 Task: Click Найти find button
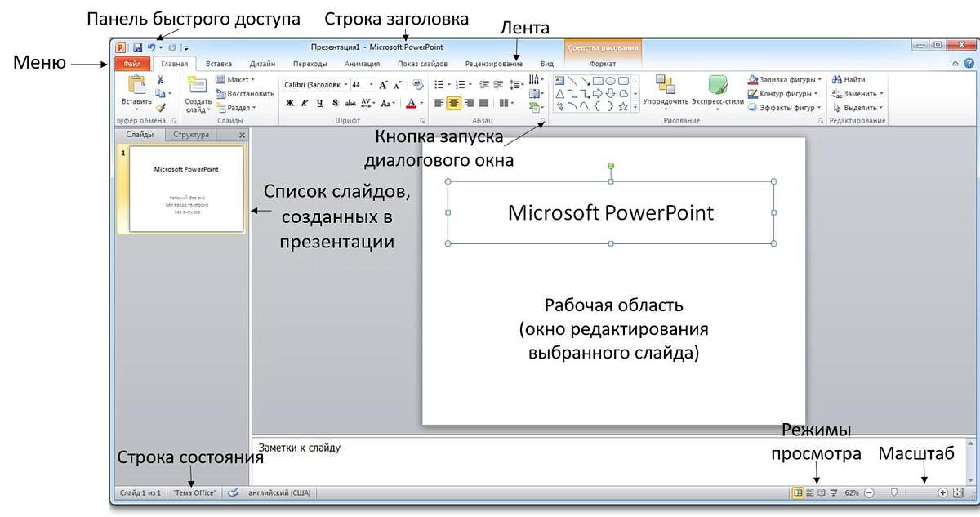(x=849, y=80)
